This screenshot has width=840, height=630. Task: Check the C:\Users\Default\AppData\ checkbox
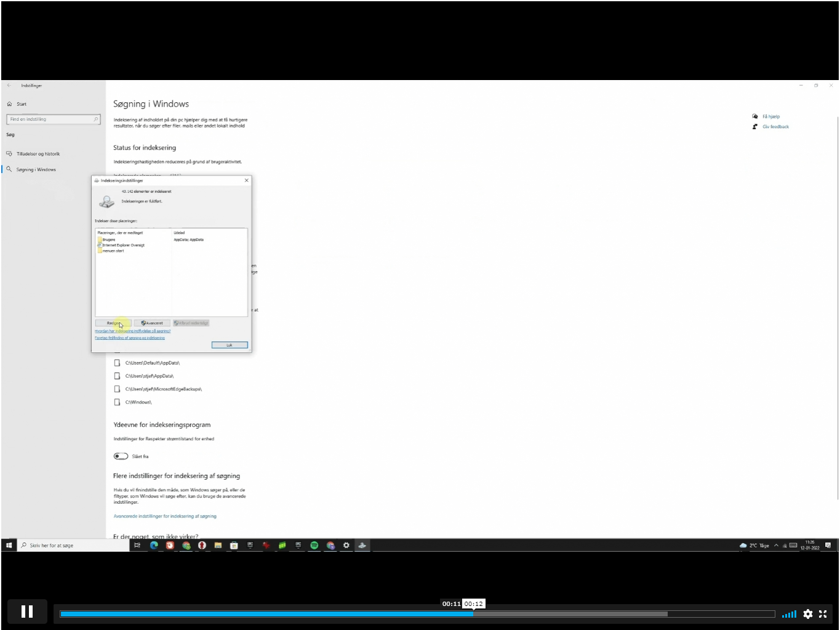pyautogui.click(x=117, y=363)
